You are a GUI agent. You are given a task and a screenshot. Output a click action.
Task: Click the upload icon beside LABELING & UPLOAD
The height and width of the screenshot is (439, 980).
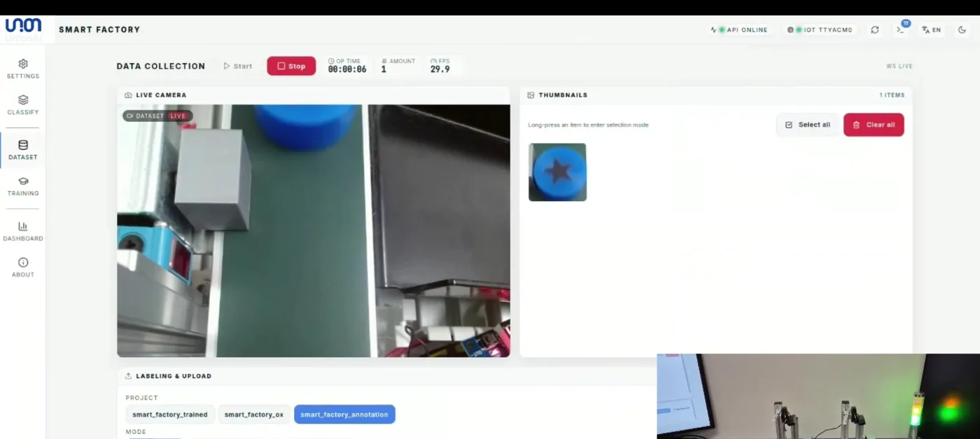pos(128,376)
